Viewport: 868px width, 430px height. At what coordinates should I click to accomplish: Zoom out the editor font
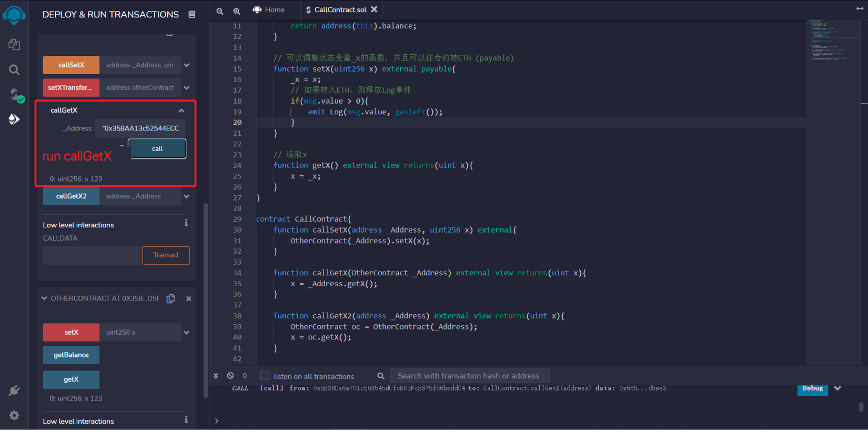(220, 11)
